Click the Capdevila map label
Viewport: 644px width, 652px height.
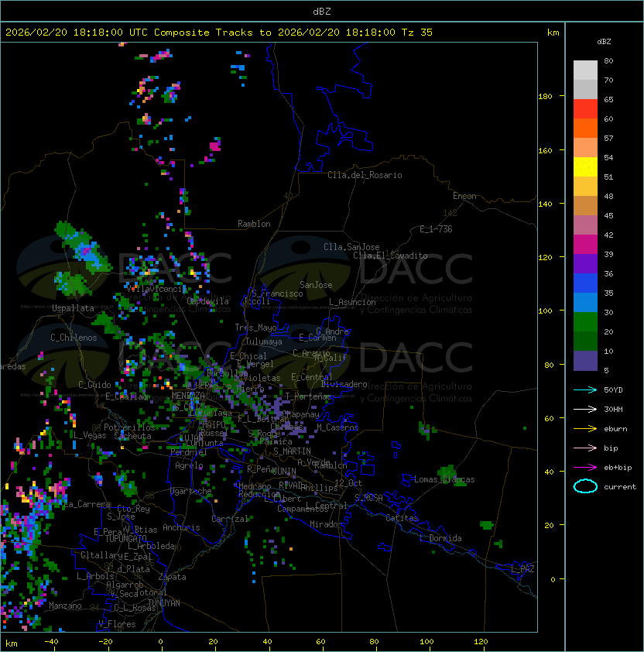click(208, 301)
